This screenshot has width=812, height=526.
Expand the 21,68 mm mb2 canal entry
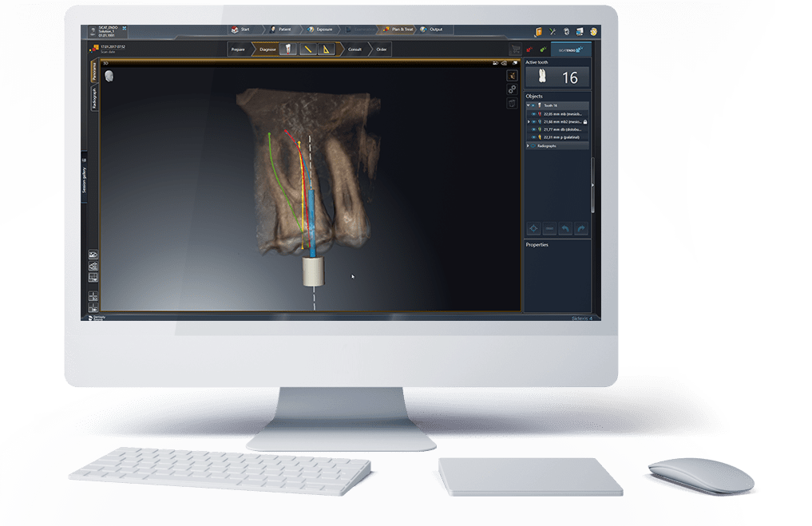[x=528, y=121]
